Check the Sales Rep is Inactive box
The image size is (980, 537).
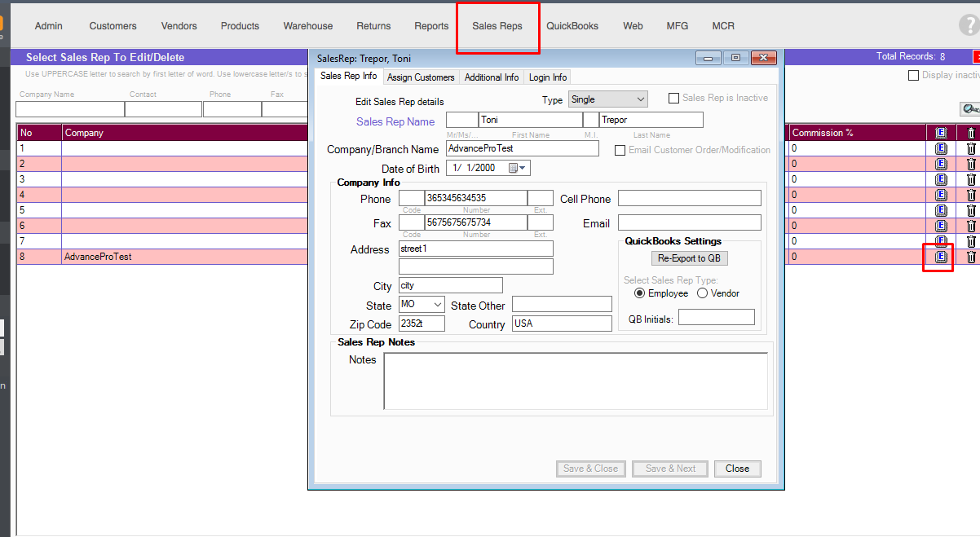click(673, 99)
